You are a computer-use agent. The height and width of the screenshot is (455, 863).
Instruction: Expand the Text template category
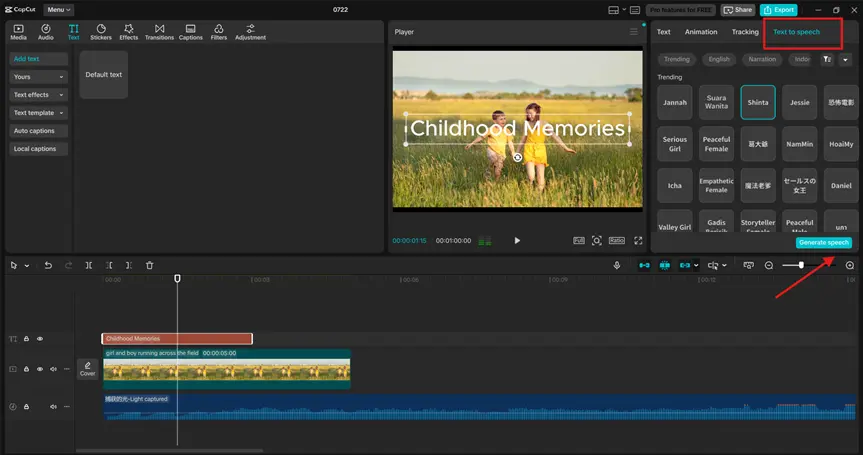click(38, 113)
